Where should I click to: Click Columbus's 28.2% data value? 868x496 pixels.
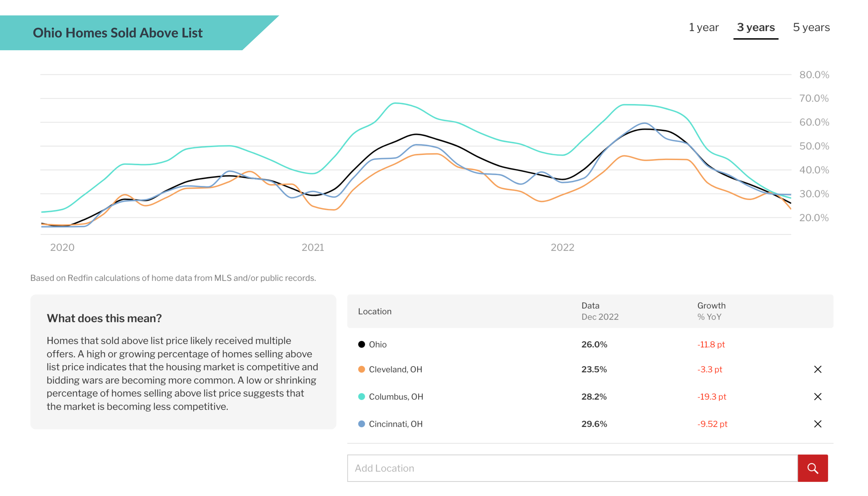tap(594, 397)
